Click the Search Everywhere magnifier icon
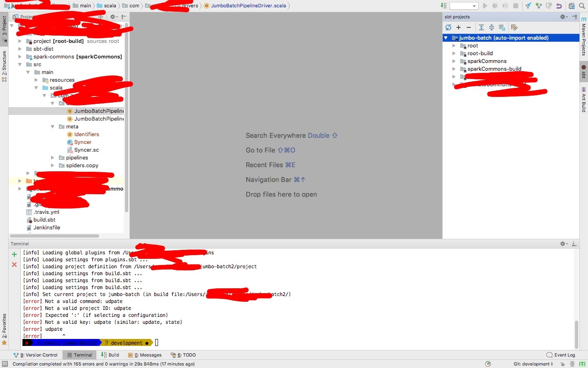This screenshot has width=588, height=368. [582, 6]
